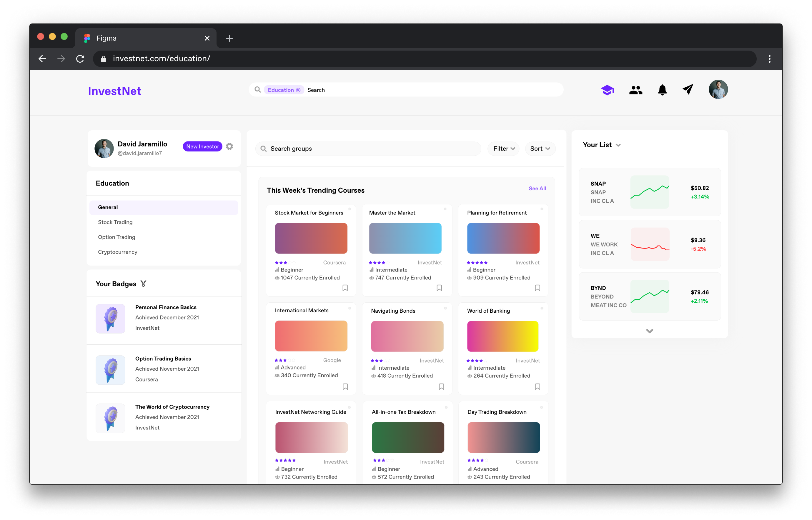812x520 pixels.
Task: Open the Education graduation cap icon
Action: pyautogui.click(x=607, y=90)
